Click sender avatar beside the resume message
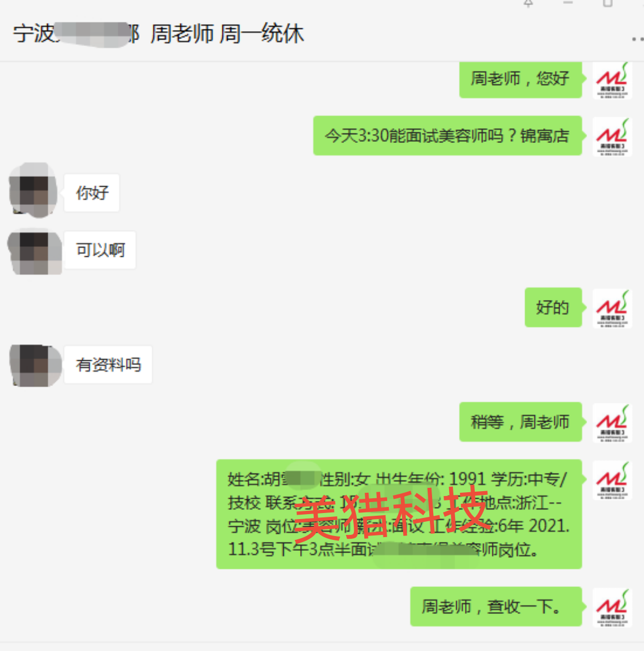Viewport: 644px width, 651px height. click(612, 480)
